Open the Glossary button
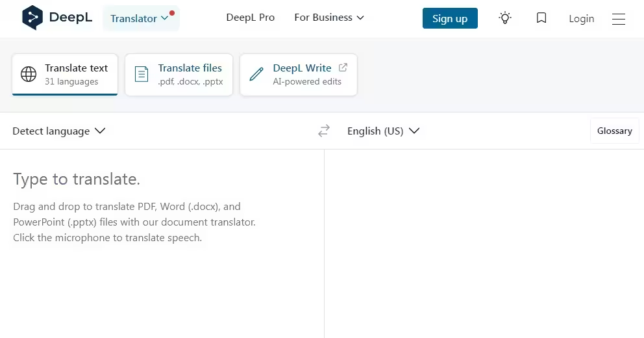The image size is (644, 338). (614, 131)
